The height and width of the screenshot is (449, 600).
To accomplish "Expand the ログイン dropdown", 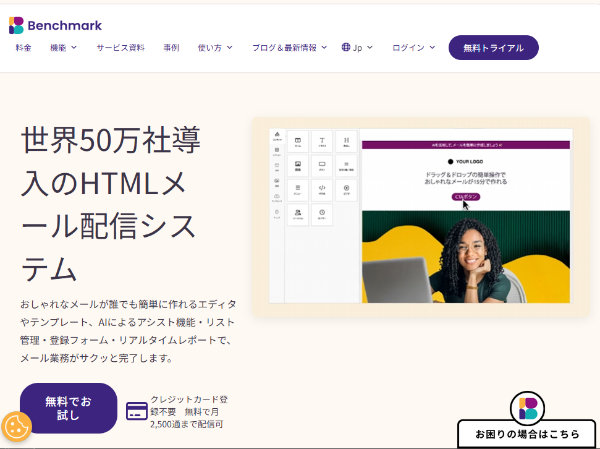I will click(x=414, y=48).
